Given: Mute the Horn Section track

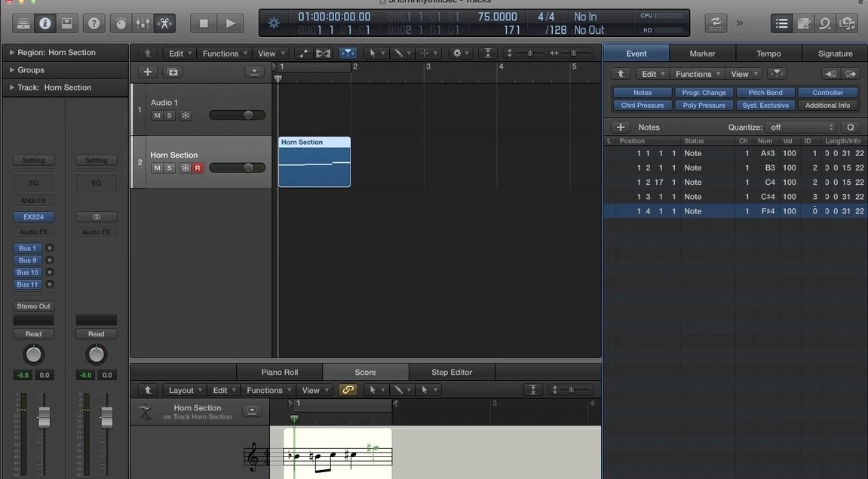Looking at the screenshot, I should [x=157, y=168].
